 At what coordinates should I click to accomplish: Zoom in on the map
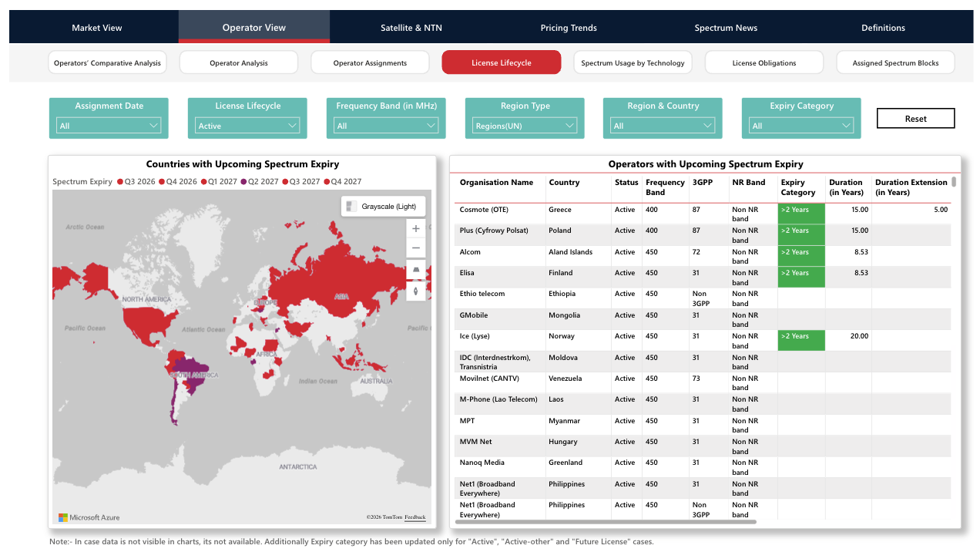point(416,228)
